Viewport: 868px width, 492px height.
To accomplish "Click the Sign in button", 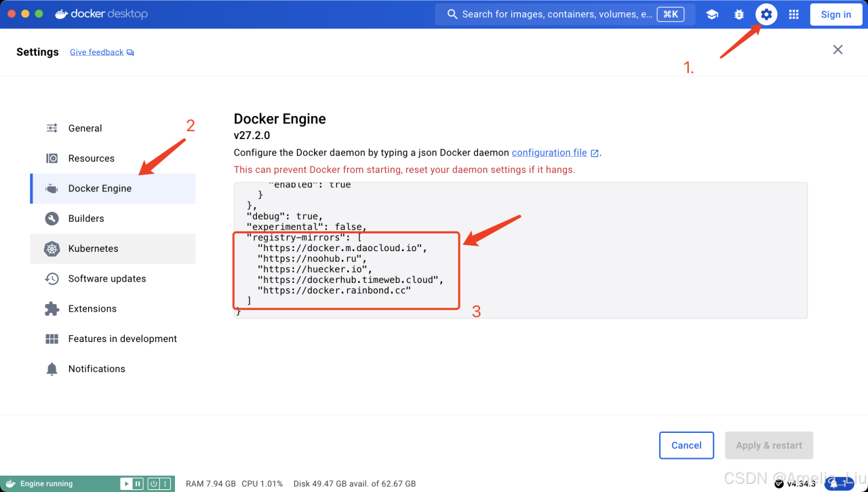I will click(835, 14).
